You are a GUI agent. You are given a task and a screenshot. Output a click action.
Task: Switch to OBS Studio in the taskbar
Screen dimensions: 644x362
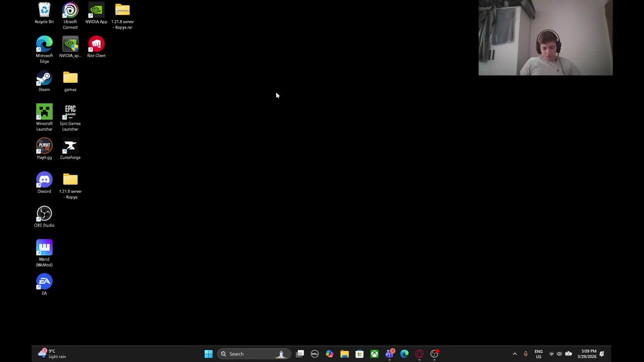coord(434,354)
